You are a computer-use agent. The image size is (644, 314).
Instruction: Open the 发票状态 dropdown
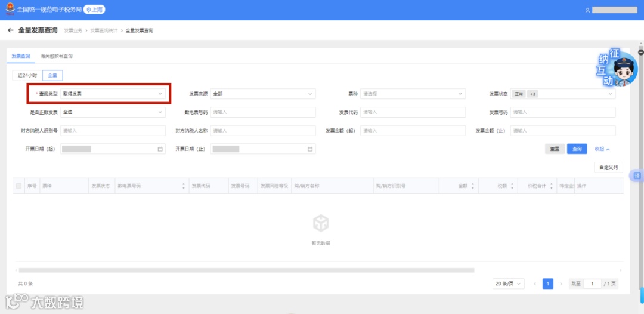tap(563, 94)
